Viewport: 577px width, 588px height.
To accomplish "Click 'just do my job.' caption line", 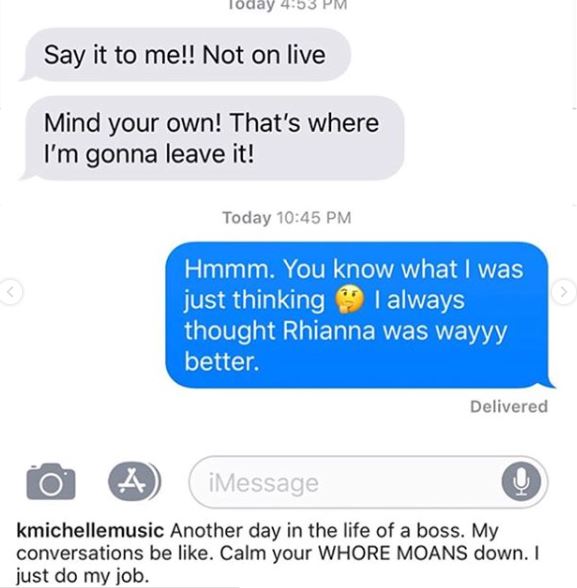I will 82,576.
